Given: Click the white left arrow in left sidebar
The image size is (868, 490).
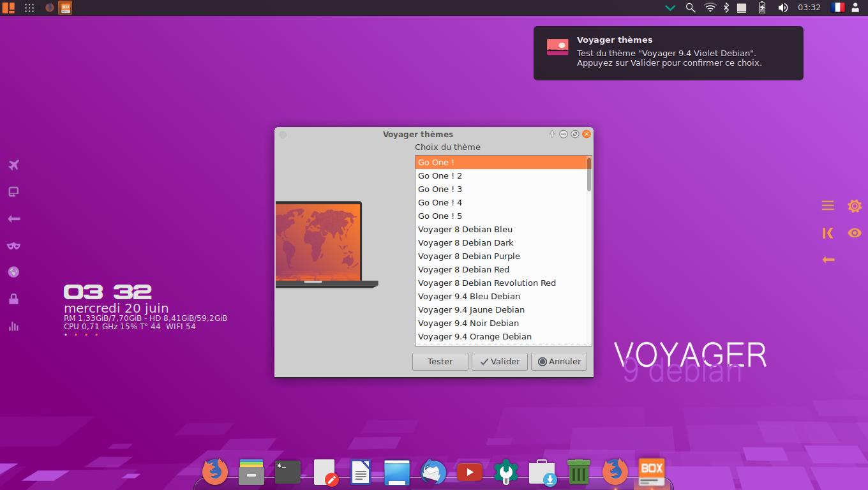Looking at the screenshot, I should pos(13,219).
